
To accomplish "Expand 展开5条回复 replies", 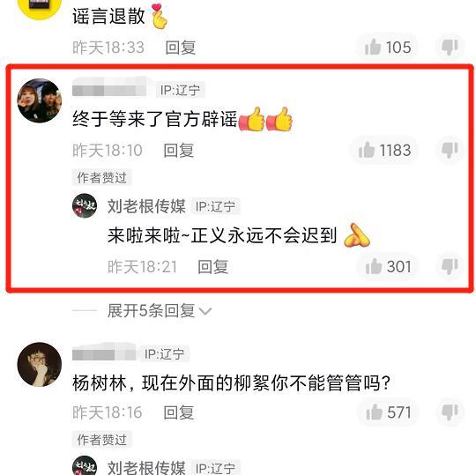I will click(x=151, y=310).
